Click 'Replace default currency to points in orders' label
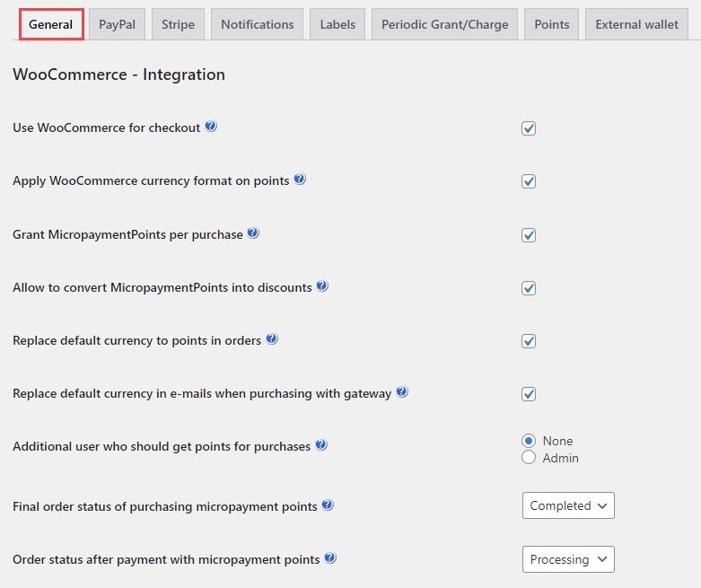Image resolution: width=701 pixels, height=588 pixels. coord(136,341)
